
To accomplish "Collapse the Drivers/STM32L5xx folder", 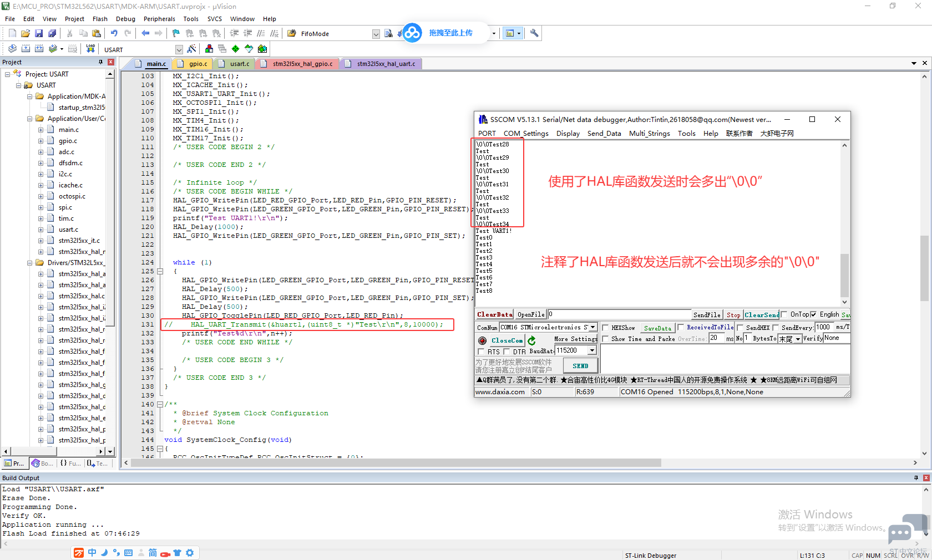I will (x=29, y=262).
